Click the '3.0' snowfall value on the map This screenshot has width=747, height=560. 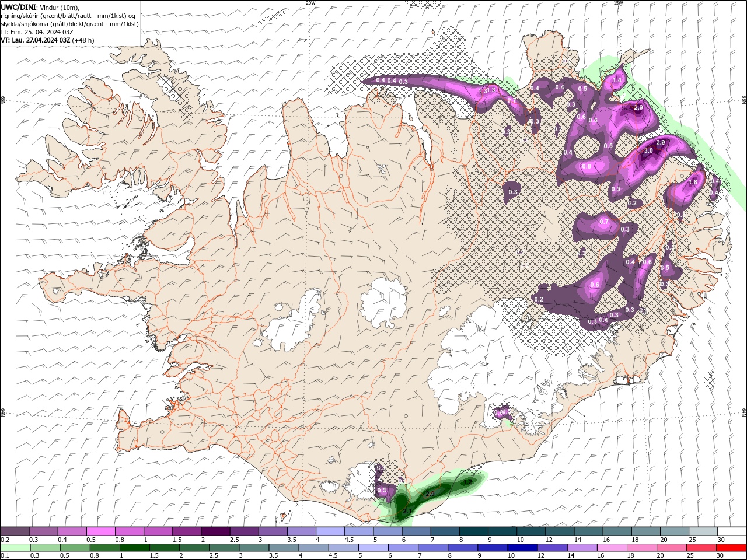648,150
